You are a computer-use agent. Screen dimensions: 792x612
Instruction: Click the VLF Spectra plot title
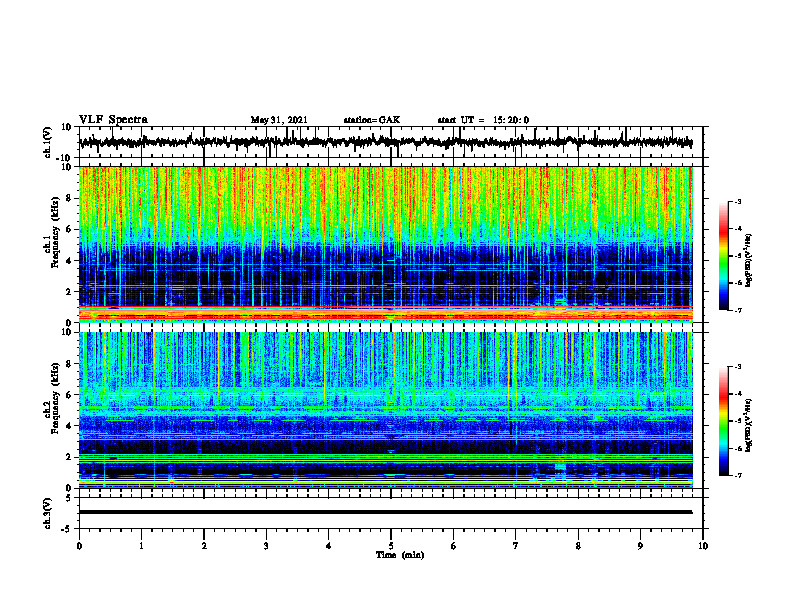[113, 119]
